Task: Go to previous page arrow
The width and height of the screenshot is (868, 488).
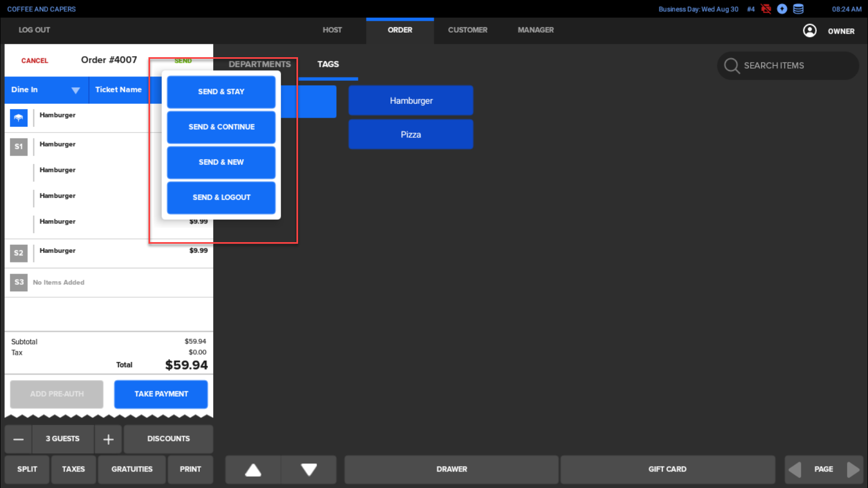Action: point(795,470)
